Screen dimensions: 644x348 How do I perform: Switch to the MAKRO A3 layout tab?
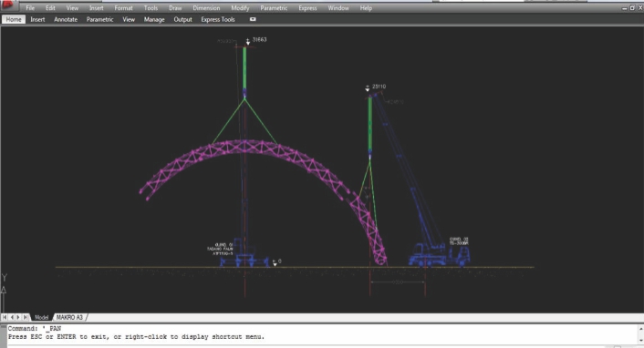[69, 317]
